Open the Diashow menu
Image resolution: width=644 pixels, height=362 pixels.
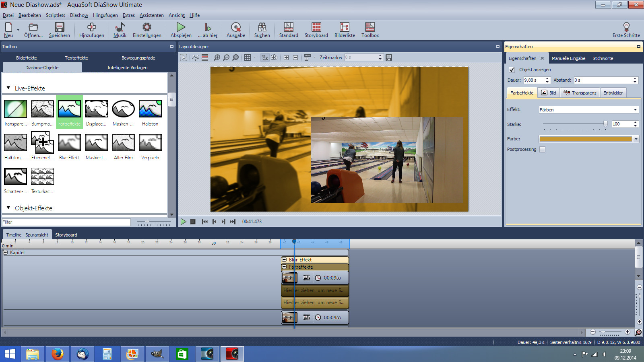[79, 15]
